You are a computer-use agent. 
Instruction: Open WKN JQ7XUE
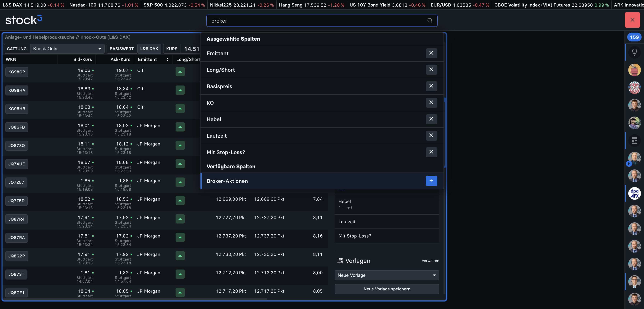tap(17, 164)
